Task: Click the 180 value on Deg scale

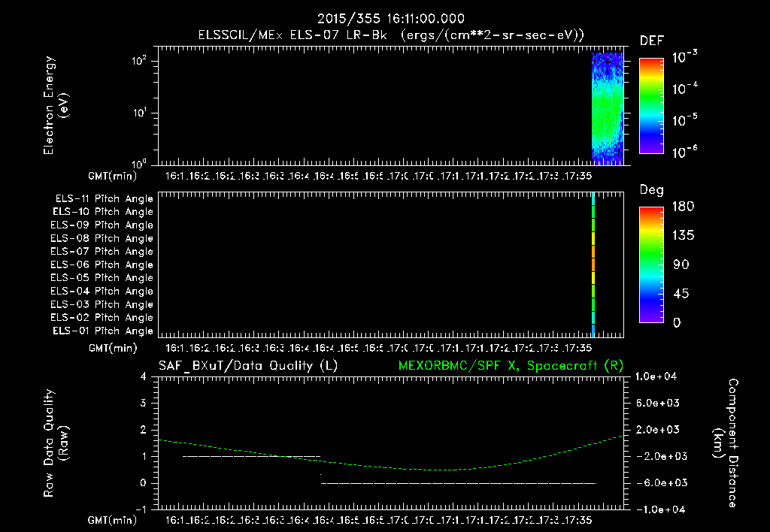Action: tap(683, 207)
